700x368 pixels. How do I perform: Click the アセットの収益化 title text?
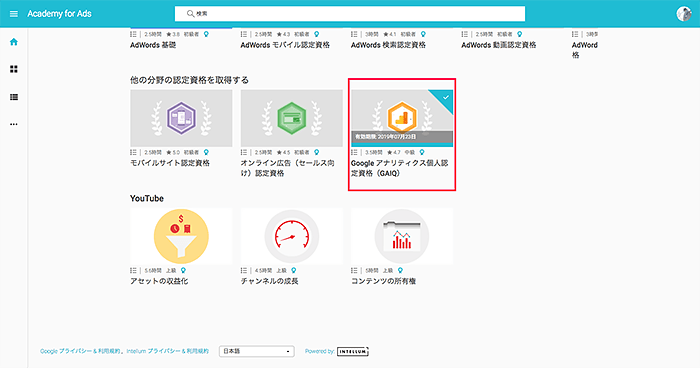click(159, 281)
